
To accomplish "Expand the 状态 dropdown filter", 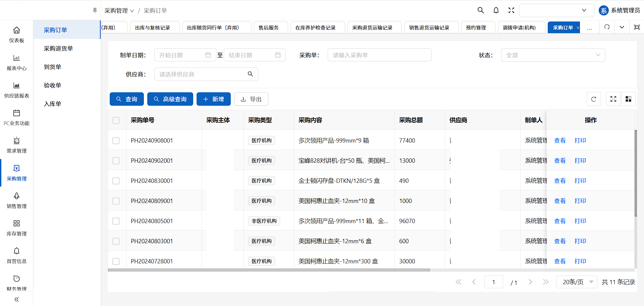I will point(553,55).
